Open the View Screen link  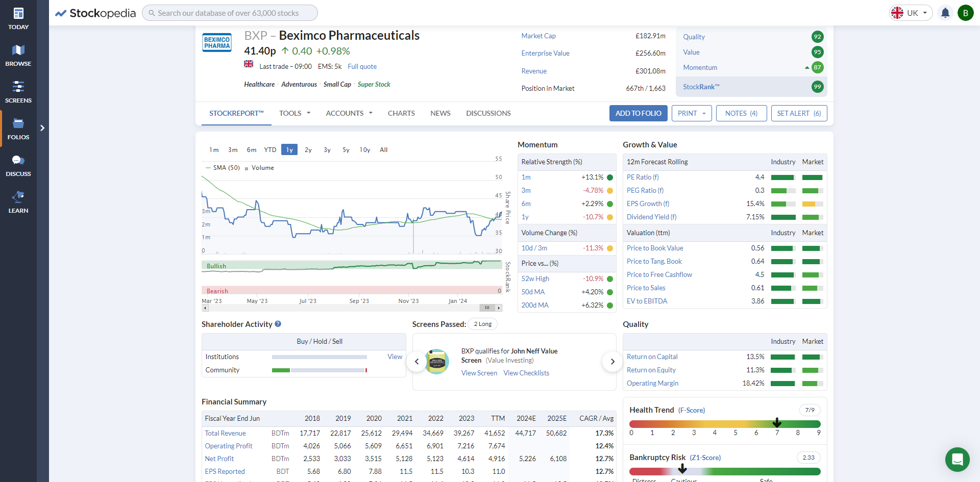[x=479, y=373]
